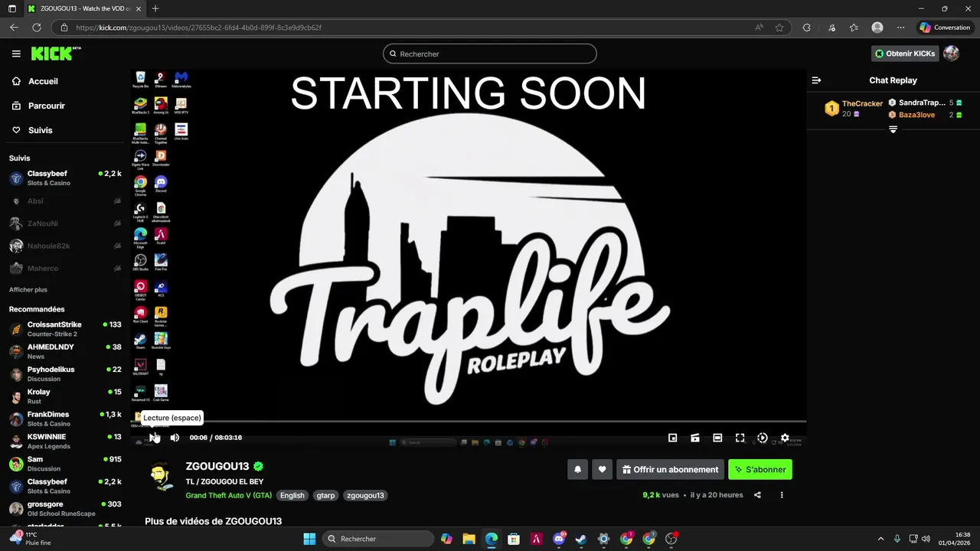The width and height of the screenshot is (980, 551).
Task: Go to Accueil in sidebar
Action: pos(43,81)
